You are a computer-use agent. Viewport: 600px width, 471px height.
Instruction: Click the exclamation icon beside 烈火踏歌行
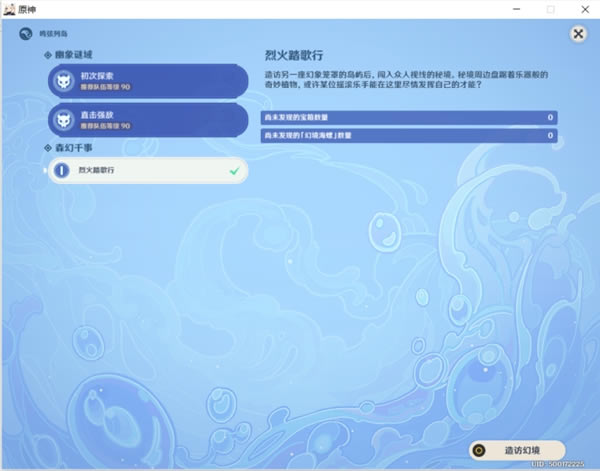point(62,171)
